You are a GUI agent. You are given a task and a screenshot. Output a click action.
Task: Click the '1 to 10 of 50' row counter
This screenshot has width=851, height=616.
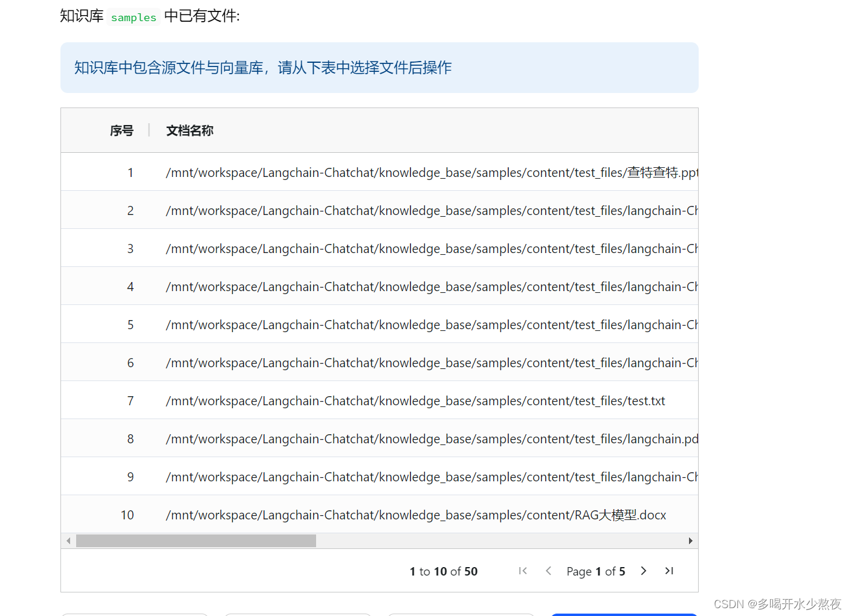tap(444, 571)
